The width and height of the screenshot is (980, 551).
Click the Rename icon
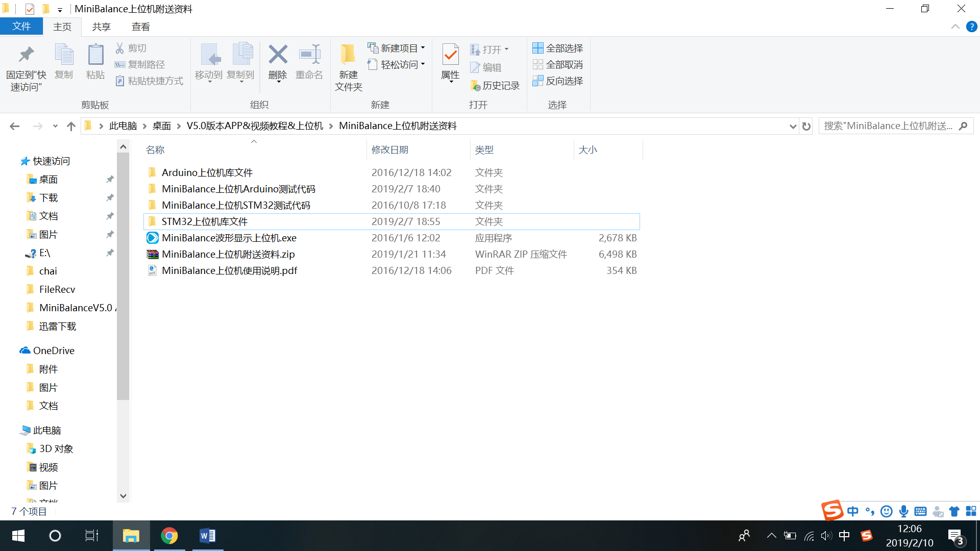pos(309,55)
